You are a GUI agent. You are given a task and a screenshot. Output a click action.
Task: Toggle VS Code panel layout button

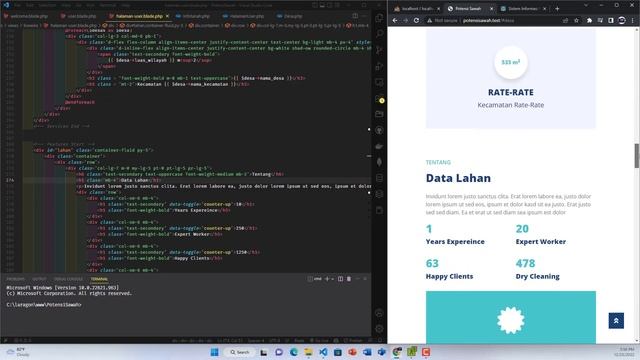(322, 5)
